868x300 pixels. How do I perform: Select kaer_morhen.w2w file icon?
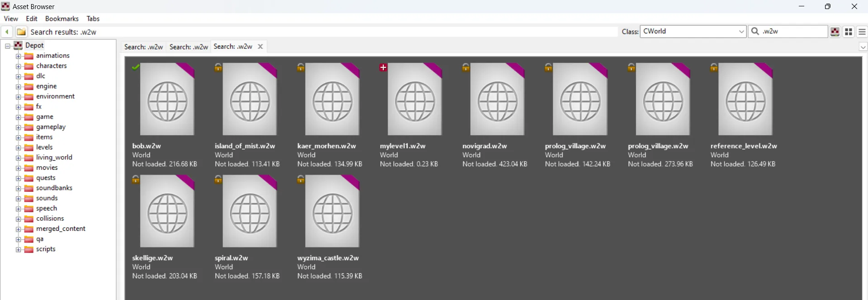[332, 99]
